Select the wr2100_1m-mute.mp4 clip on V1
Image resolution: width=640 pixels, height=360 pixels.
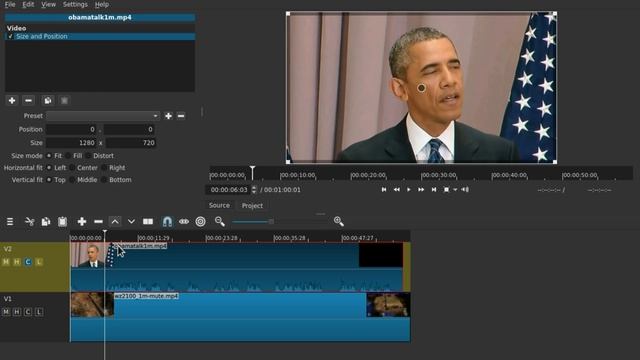point(240,317)
